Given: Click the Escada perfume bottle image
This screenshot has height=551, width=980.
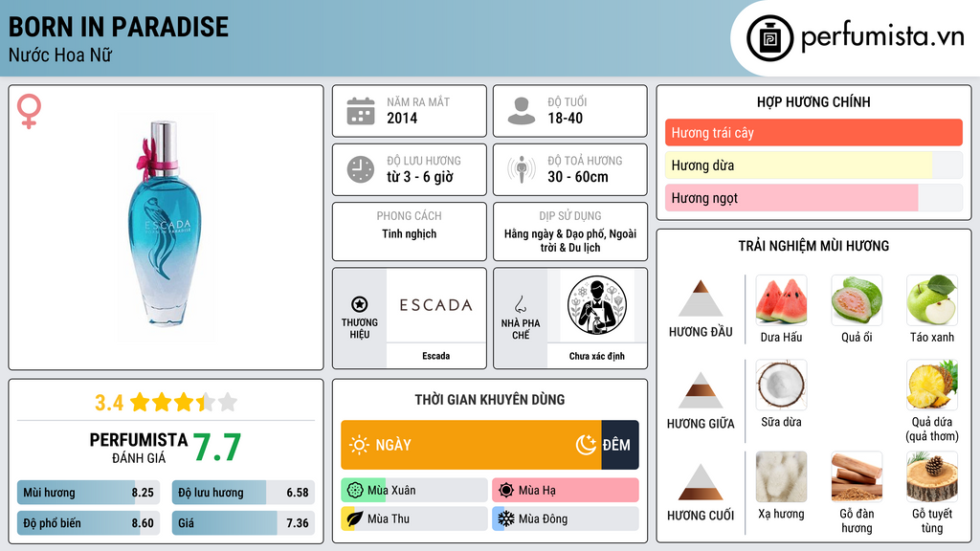Looking at the screenshot, I should click(x=166, y=226).
